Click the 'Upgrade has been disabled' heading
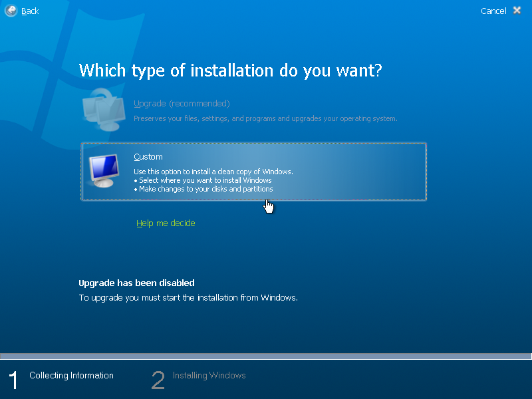The width and height of the screenshot is (532, 399). 136,283
